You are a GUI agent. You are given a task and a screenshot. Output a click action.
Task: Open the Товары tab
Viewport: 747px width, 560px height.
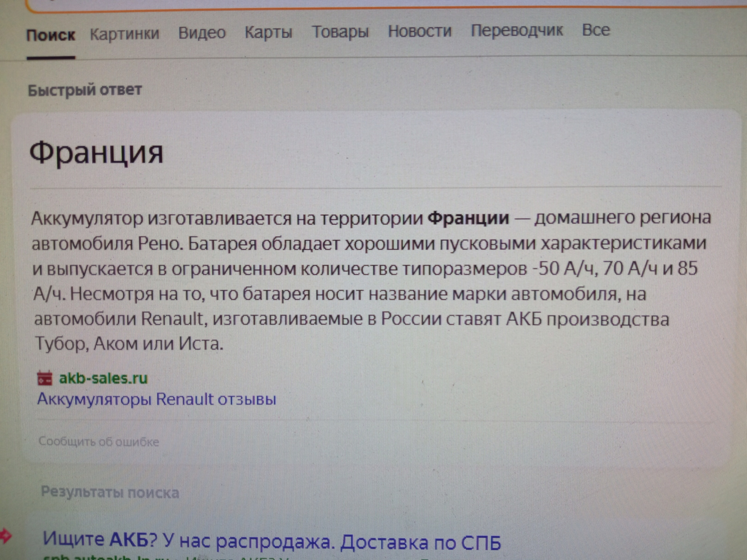tap(340, 31)
